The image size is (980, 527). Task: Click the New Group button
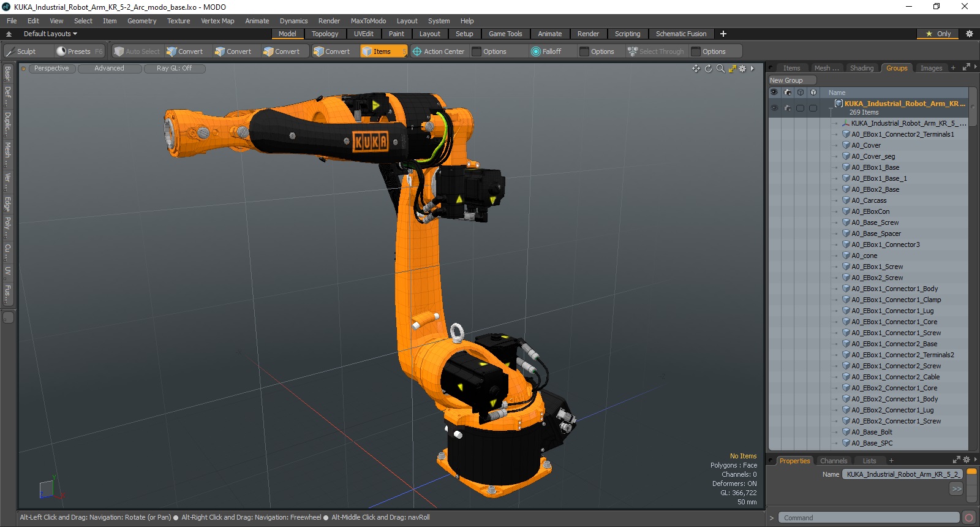pyautogui.click(x=792, y=80)
